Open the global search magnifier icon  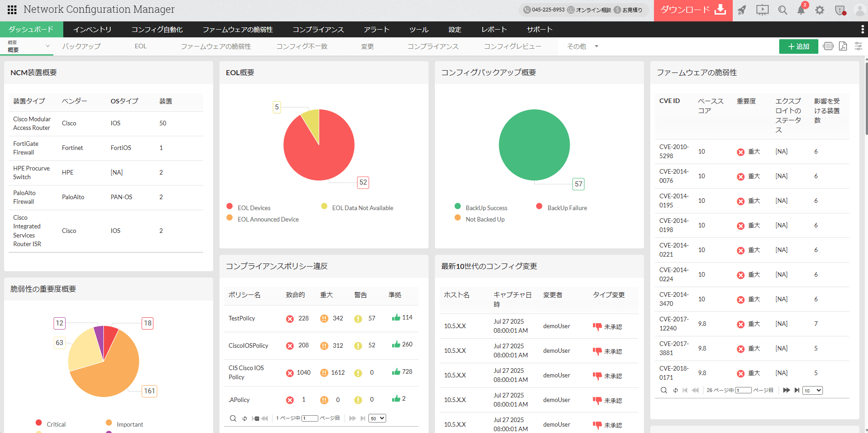tap(782, 10)
